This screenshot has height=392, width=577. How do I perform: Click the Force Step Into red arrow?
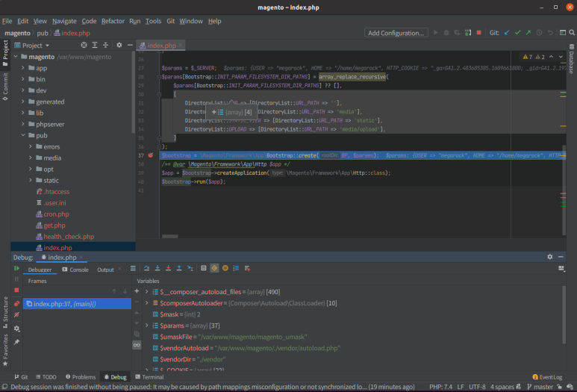tap(168, 268)
